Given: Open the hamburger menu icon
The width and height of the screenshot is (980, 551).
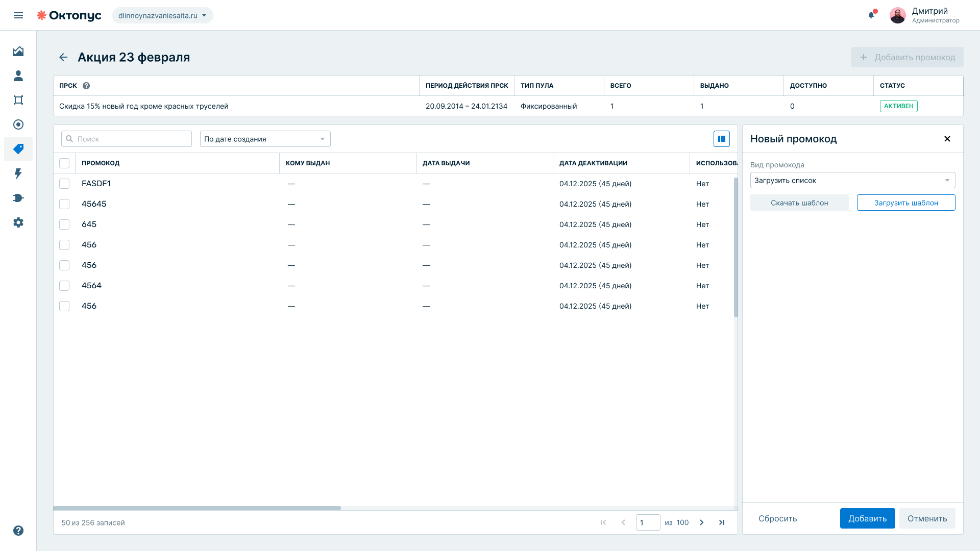Looking at the screenshot, I should click(x=18, y=15).
